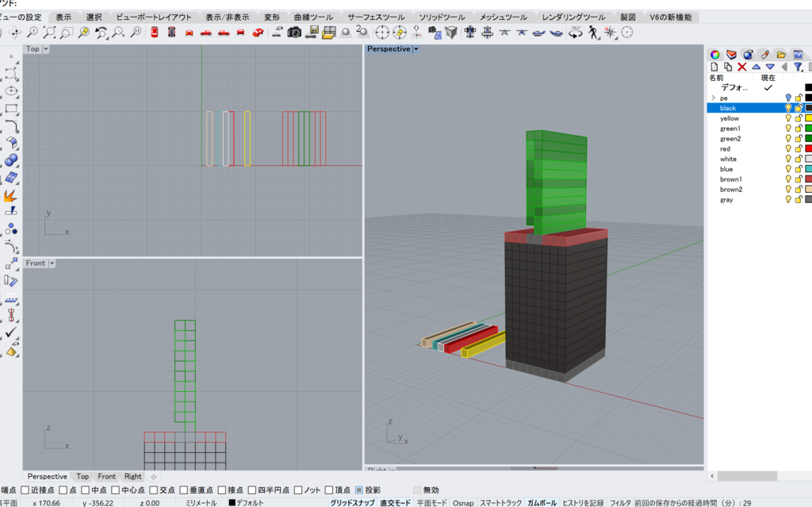The width and height of the screenshot is (812, 507).
Task: Open the Layers panel tab icon
Action: pyautogui.click(x=731, y=55)
